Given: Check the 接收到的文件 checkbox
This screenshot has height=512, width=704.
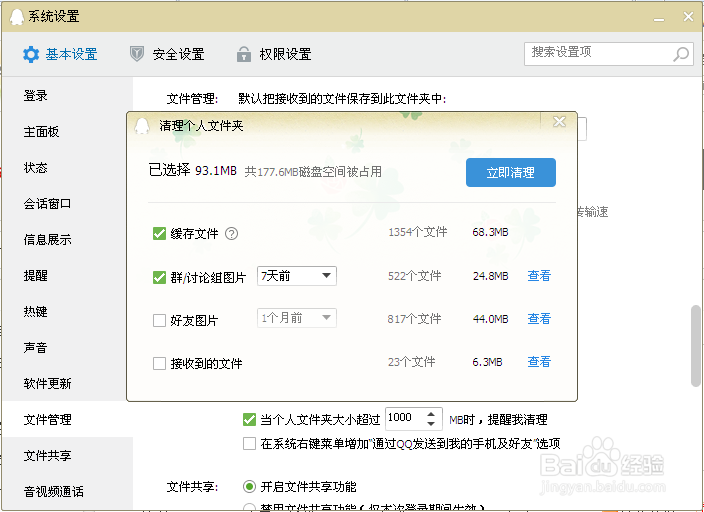Looking at the screenshot, I should click(159, 363).
